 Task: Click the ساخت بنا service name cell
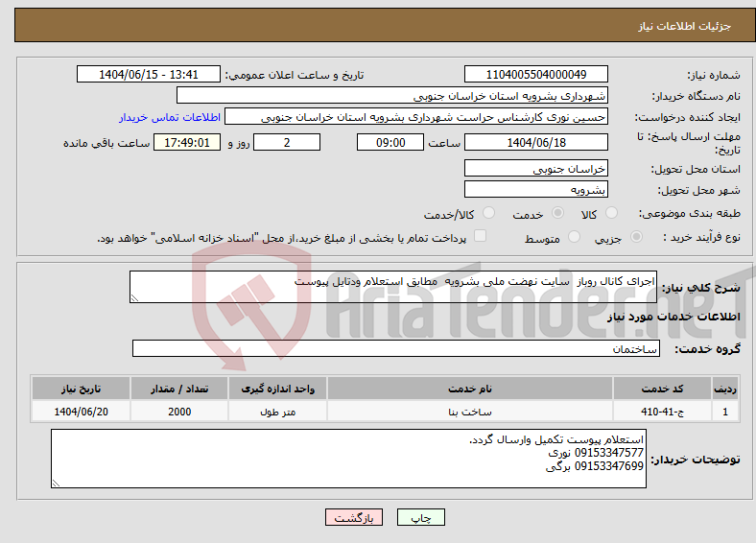470,412
